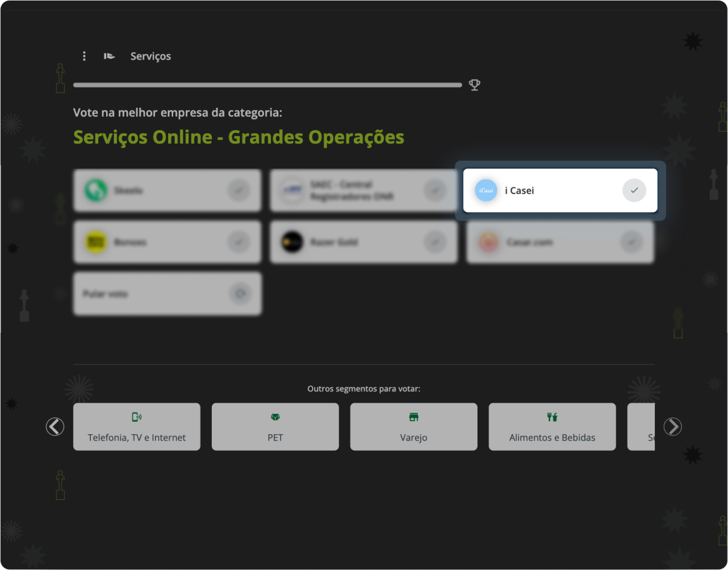Click the i Casei blue logo

click(486, 190)
